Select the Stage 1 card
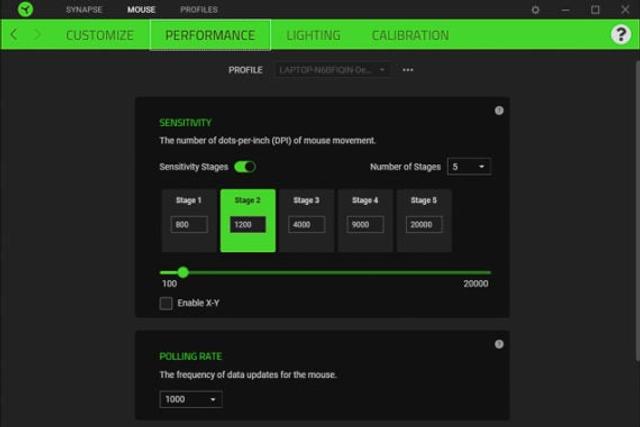640x427 pixels. [189, 220]
